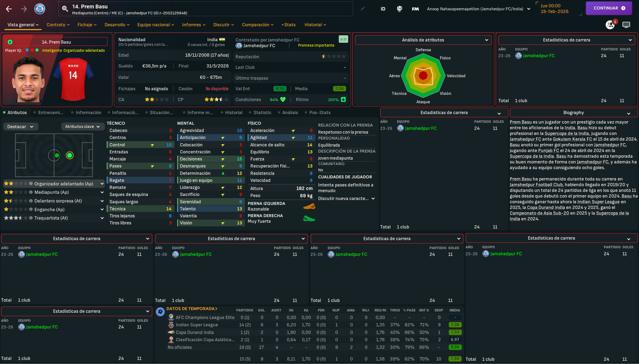Click Jamshedpur FC badge under Contratado por
The width and height of the screenshot is (639, 364).
(239, 46)
